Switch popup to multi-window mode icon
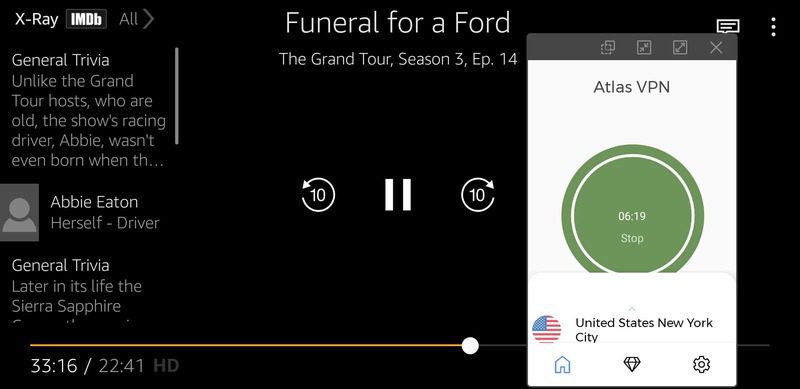This screenshot has height=389, width=800. pos(608,47)
